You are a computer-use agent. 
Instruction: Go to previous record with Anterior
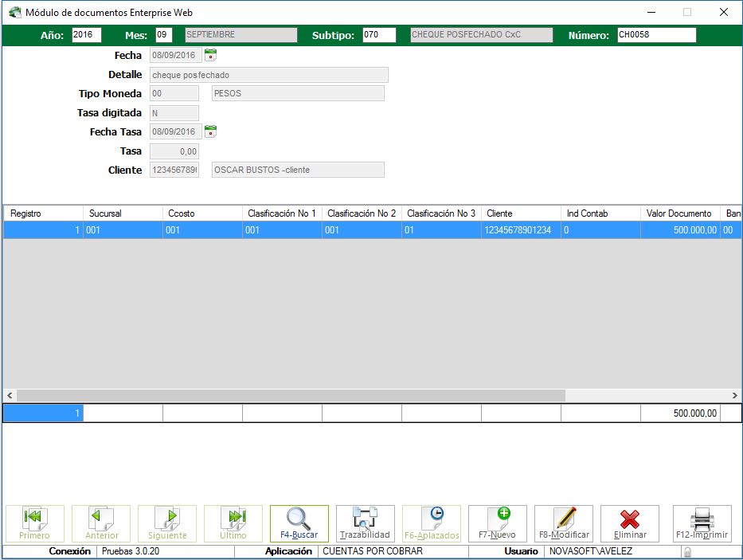[101, 523]
